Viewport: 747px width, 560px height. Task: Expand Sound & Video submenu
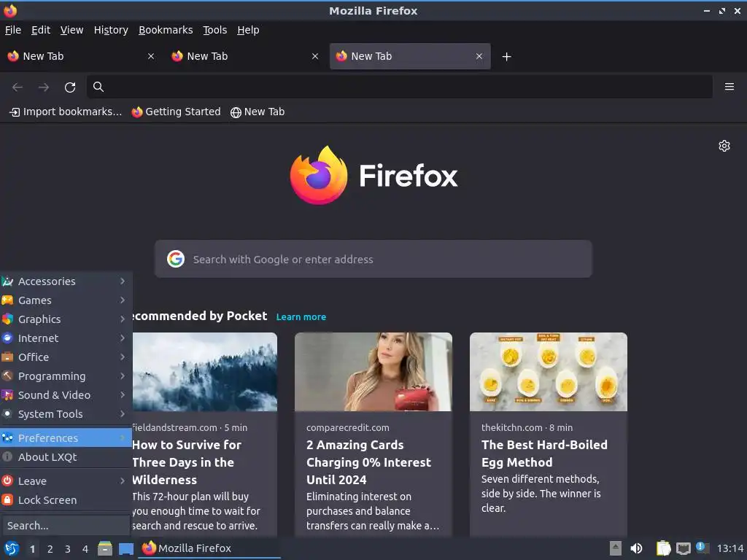pyautogui.click(x=66, y=395)
